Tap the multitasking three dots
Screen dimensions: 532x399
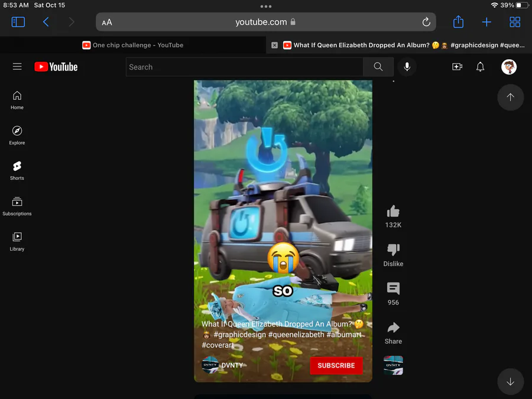pyautogui.click(x=265, y=7)
